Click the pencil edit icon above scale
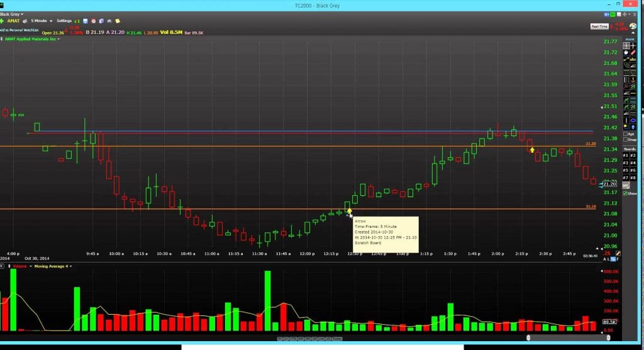This screenshot has height=350, width=644. tap(618, 253)
